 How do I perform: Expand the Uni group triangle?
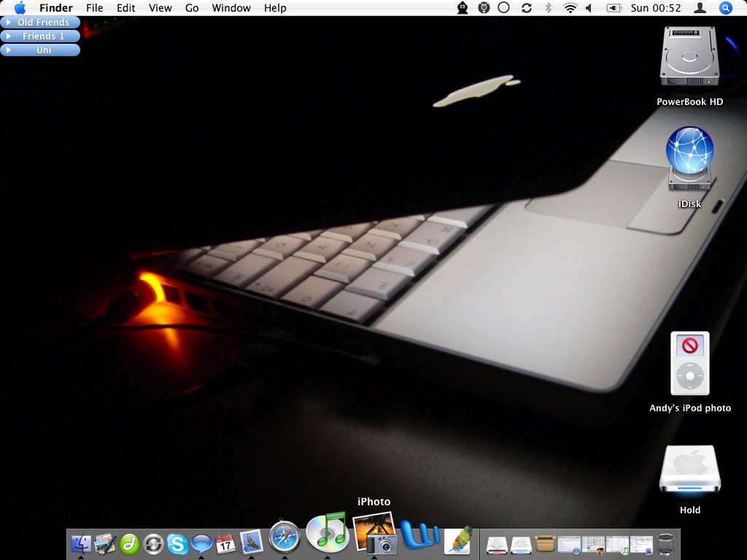8,50
